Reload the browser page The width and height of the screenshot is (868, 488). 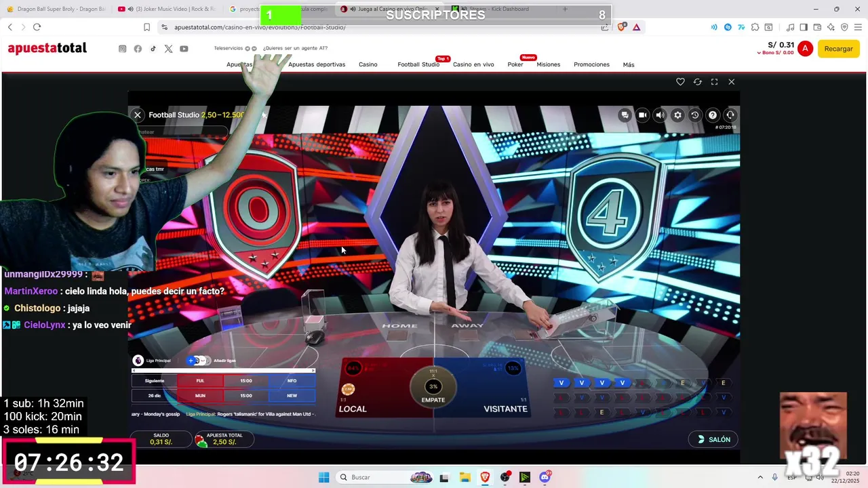[x=37, y=27]
